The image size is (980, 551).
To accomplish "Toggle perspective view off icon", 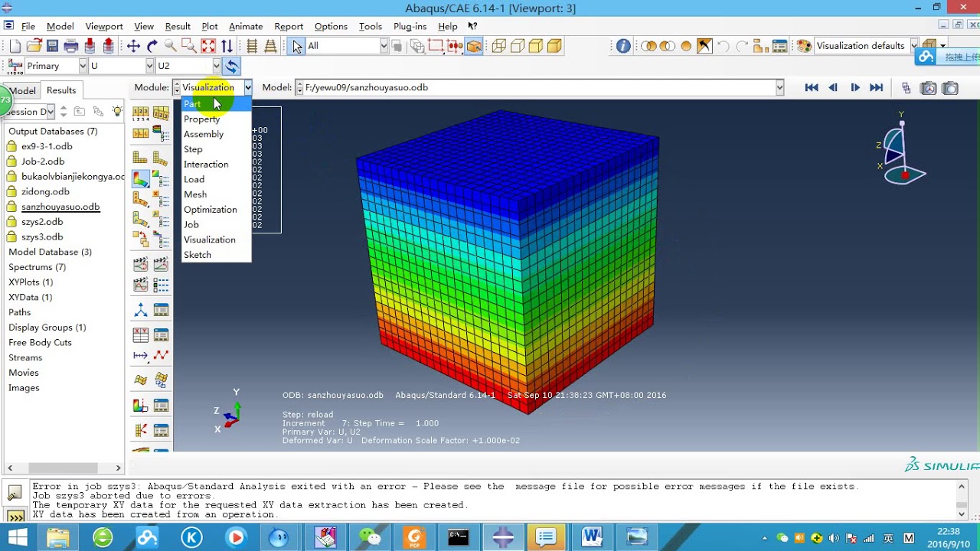I will [x=251, y=46].
